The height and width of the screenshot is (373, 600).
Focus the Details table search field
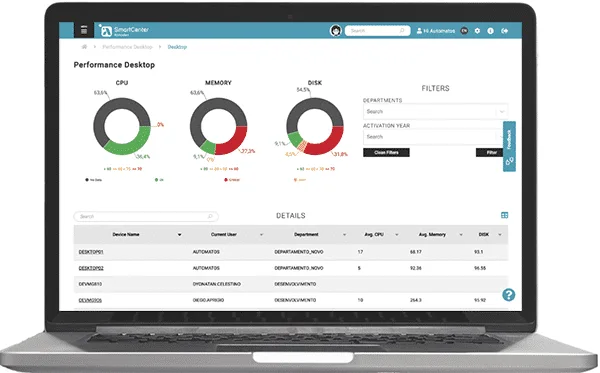(x=146, y=216)
